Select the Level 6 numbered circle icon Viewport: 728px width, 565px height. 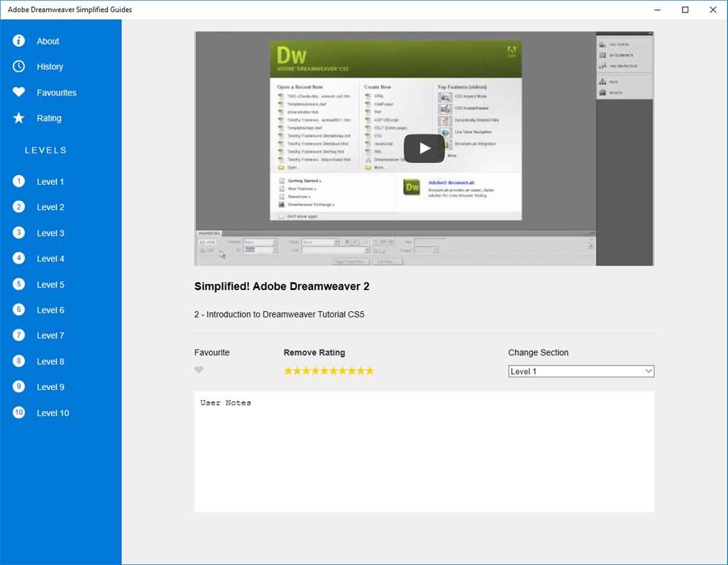pos(19,309)
